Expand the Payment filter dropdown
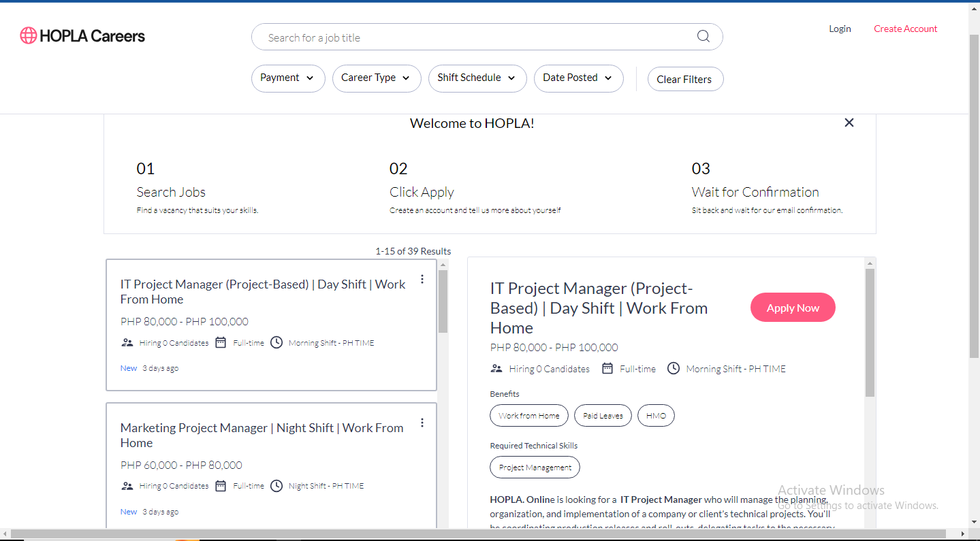 pos(288,78)
